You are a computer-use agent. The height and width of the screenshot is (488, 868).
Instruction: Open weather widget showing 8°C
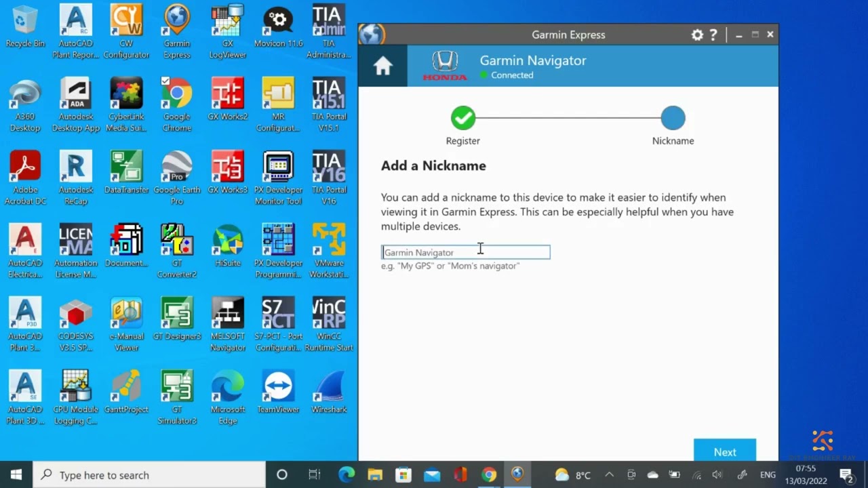point(573,474)
